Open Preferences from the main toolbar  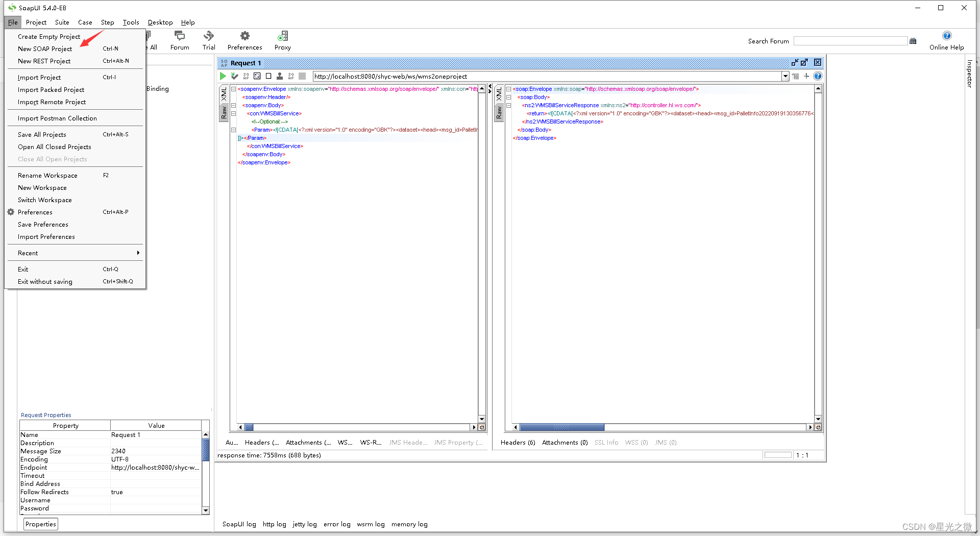point(245,40)
